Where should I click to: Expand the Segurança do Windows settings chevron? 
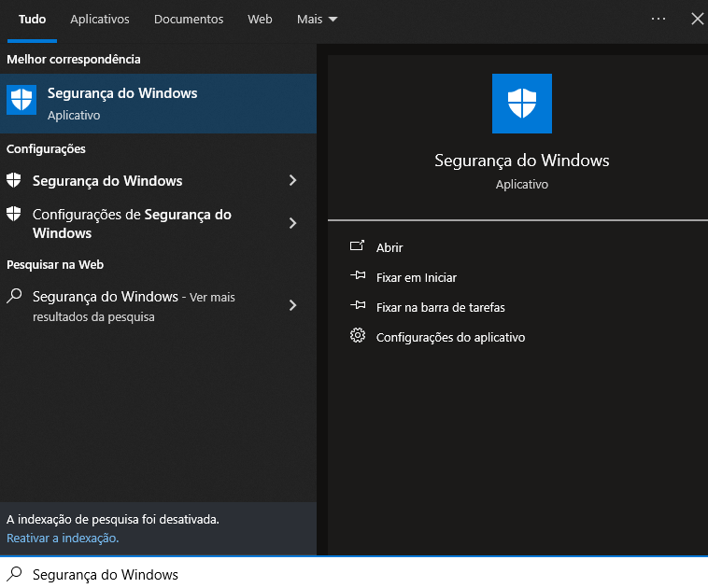pyautogui.click(x=292, y=180)
